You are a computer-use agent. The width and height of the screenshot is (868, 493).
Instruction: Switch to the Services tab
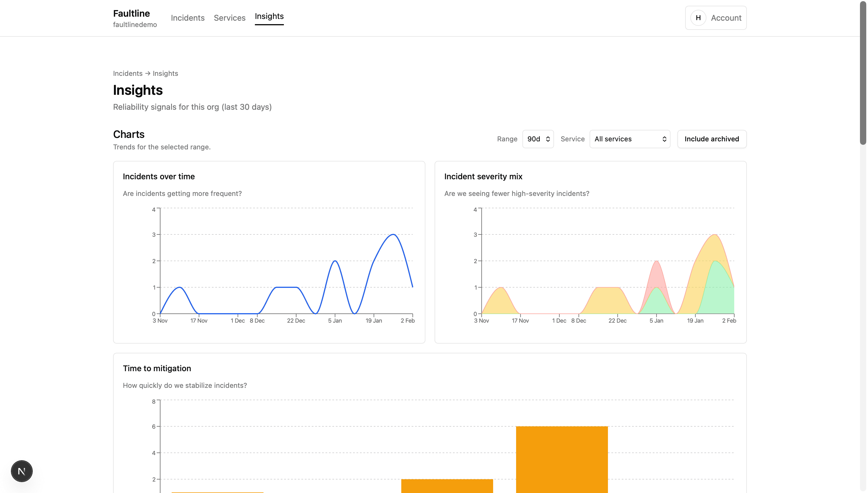230,18
